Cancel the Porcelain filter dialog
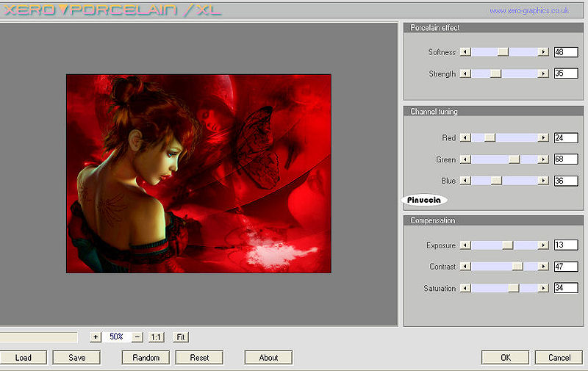This screenshot has width=588, height=371. [x=559, y=358]
